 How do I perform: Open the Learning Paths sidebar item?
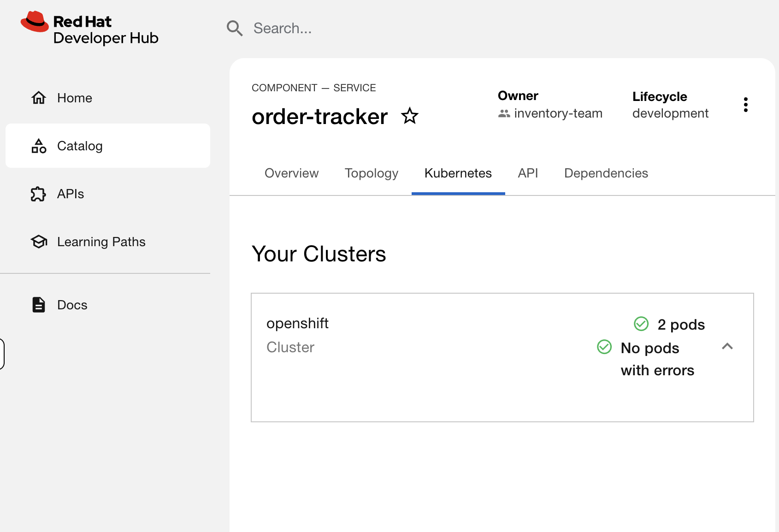108,242
